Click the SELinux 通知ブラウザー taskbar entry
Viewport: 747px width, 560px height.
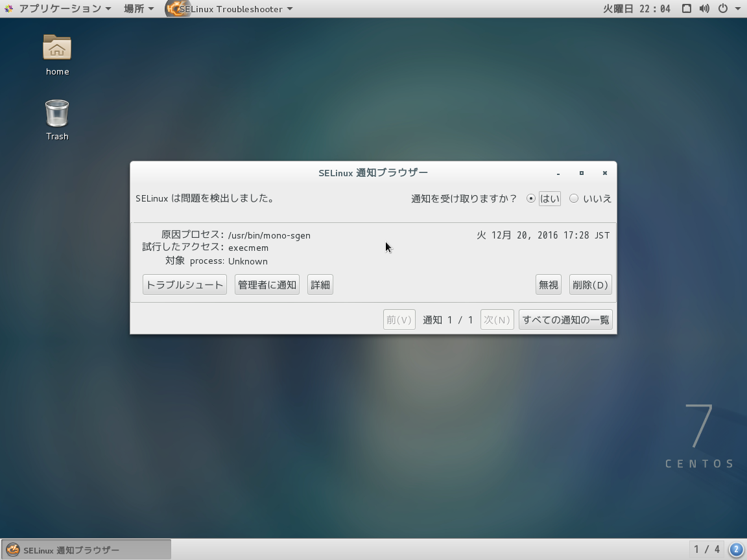(x=86, y=550)
